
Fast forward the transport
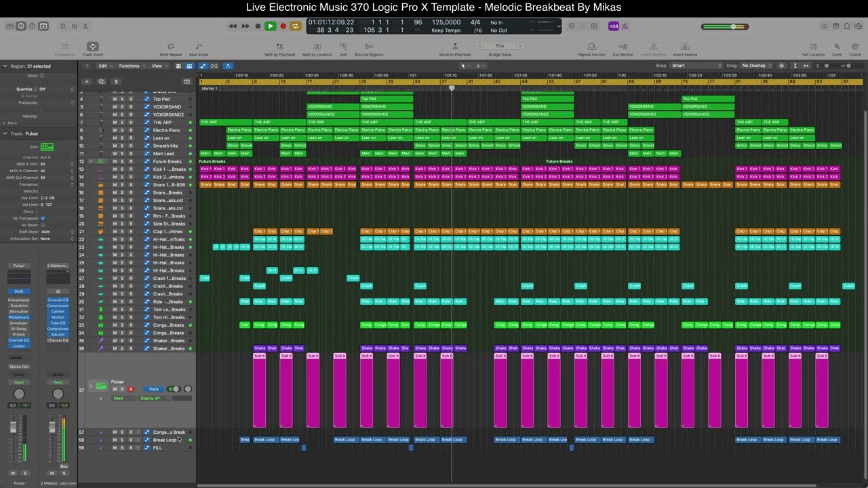(x=245, y=26)
